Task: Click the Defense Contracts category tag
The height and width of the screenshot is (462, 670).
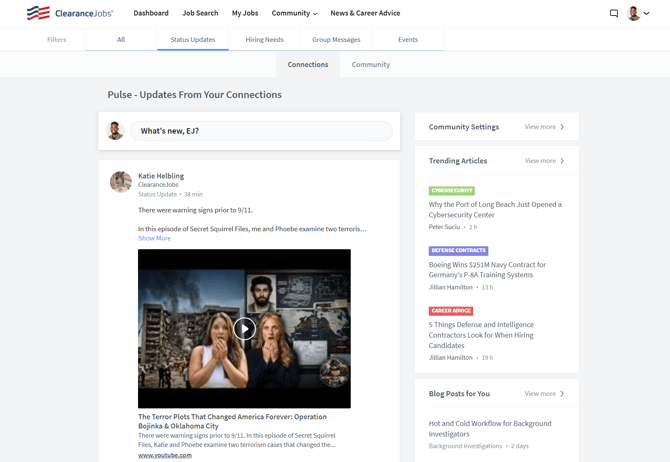Action: (458, 250)
